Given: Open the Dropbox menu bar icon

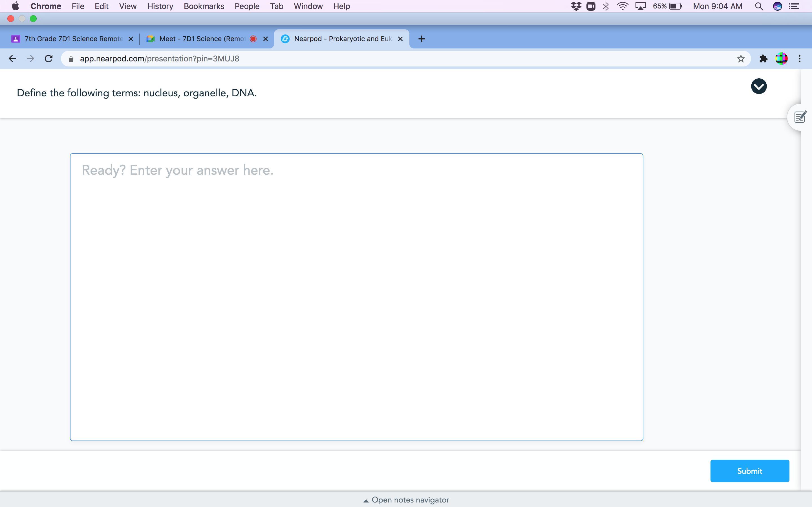Looking at the screenshot, I should pos(576,6).
